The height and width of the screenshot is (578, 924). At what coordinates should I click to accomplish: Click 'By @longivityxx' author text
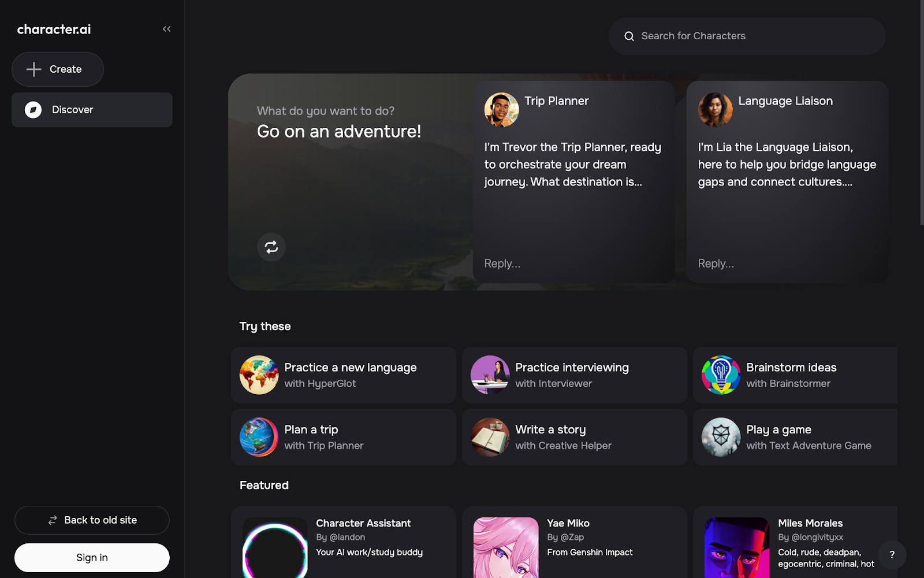811,538
